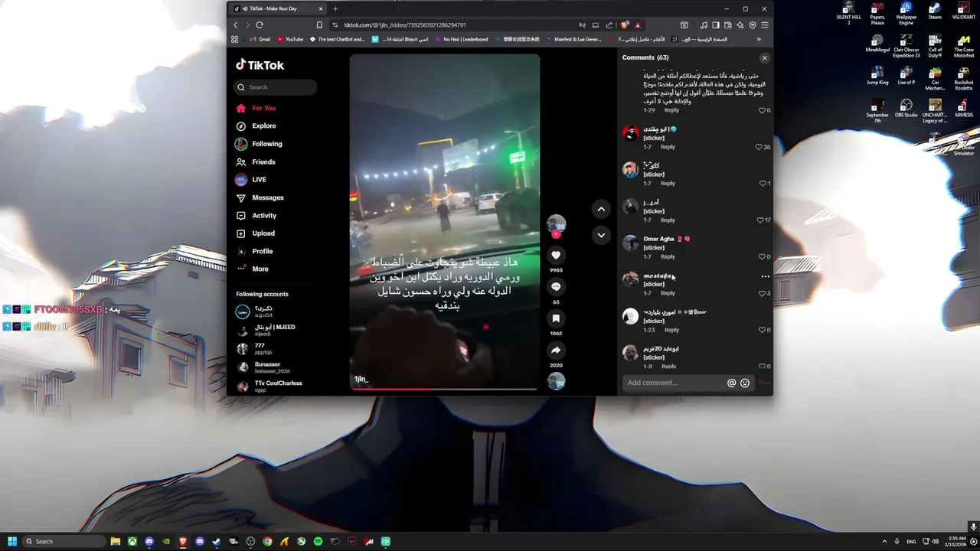Like the comment with 17 likes

point(760,220)
